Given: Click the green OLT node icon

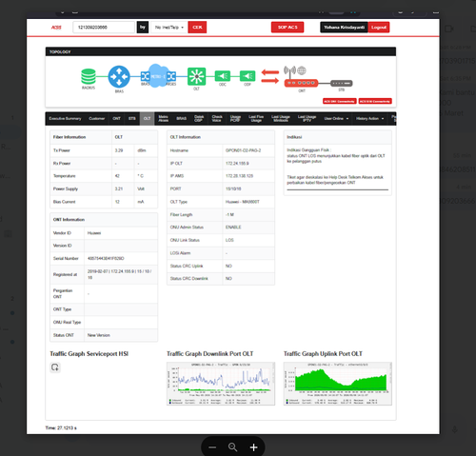Looking at the screenshot, I should [196, 76].
